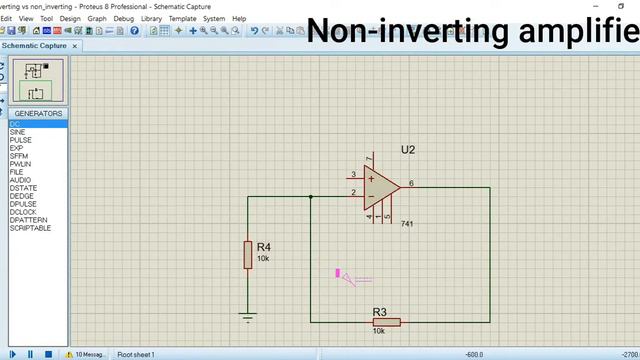The width and height of the screenshot is (640, 360).
Task: Open the View menu
Action: pyautogui.click(x=26, y=19)
